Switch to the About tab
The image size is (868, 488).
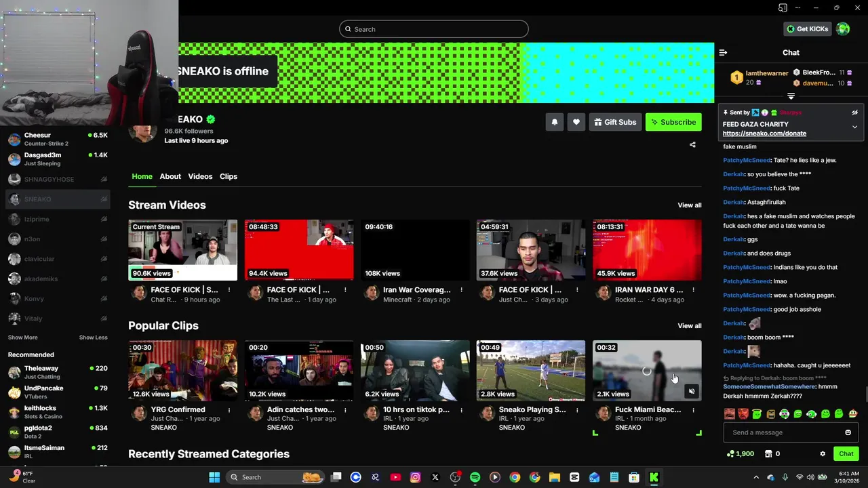170,176
